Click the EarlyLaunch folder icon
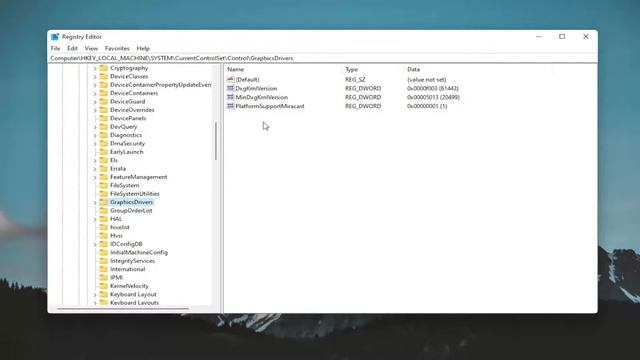Image resolution: width=640 pixels, height=360 pixels. coord(104,151)
